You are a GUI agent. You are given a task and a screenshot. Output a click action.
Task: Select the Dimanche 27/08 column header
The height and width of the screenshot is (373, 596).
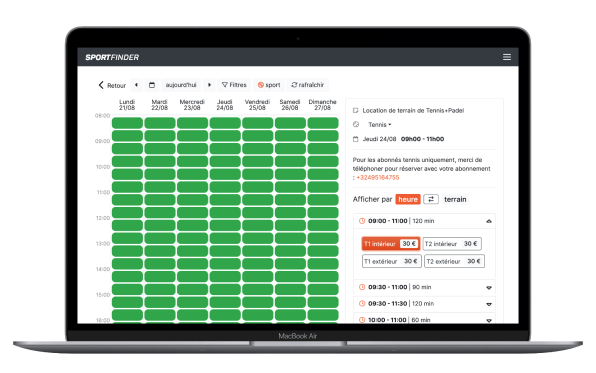coord(322,105)
